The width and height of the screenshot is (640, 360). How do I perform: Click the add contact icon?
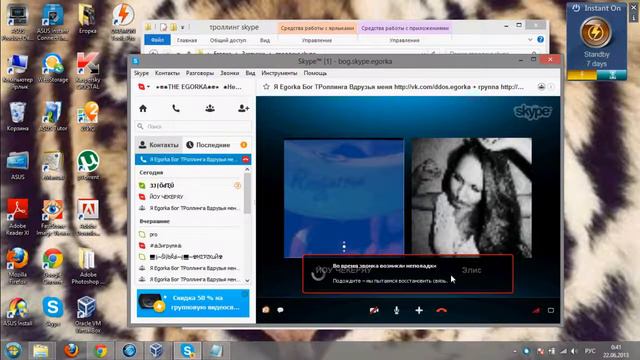click(243, 108)
